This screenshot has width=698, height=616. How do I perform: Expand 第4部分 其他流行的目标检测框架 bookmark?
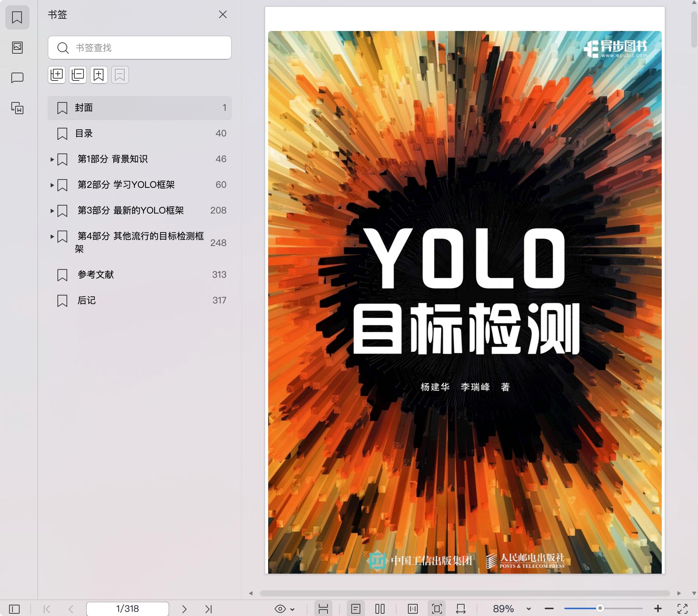[52, 237]
